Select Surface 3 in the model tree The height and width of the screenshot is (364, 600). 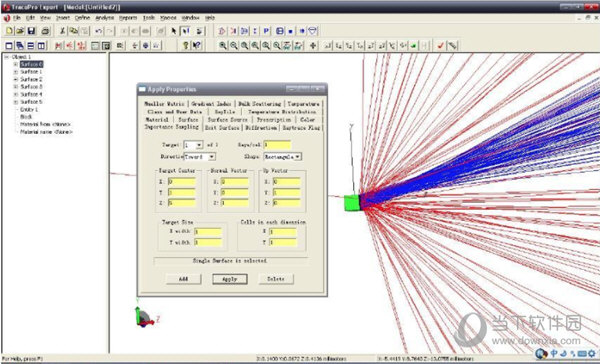[x=31, y=87]
